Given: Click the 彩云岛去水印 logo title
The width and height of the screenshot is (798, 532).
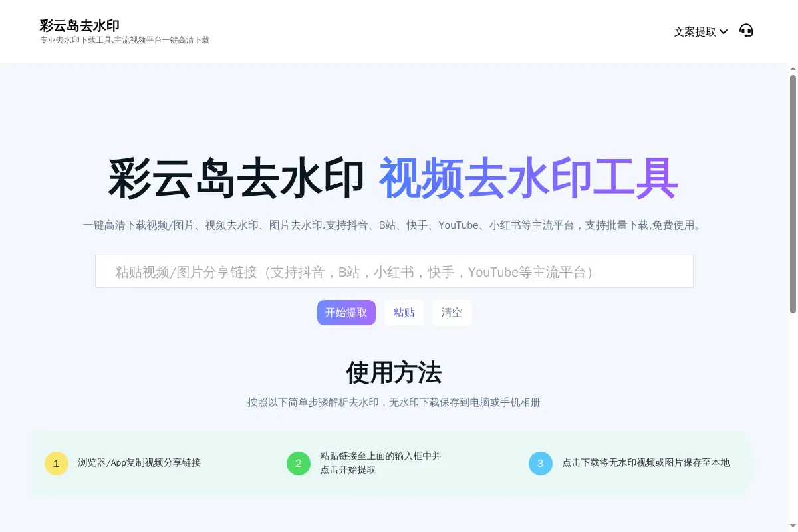Looking at the screenshot, I should click(x=79, y=25).
